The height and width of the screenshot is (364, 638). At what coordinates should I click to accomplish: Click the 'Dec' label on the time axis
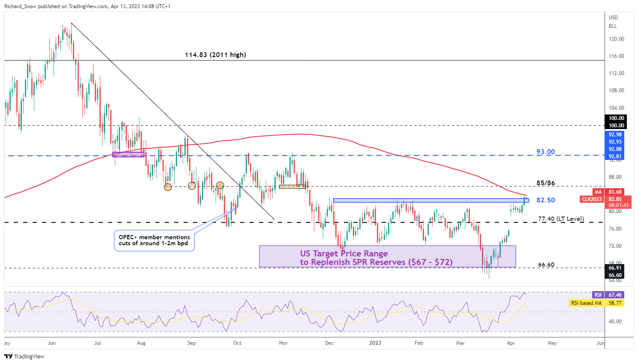click(329, 343)
